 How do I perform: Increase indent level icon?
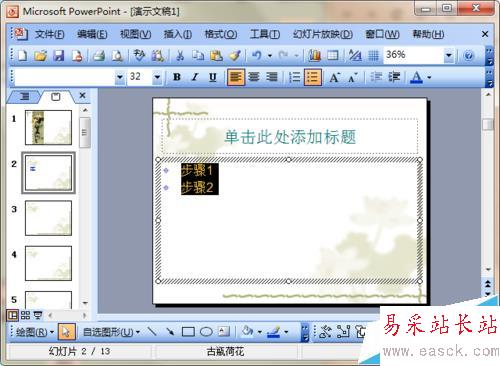click(394, 77)
